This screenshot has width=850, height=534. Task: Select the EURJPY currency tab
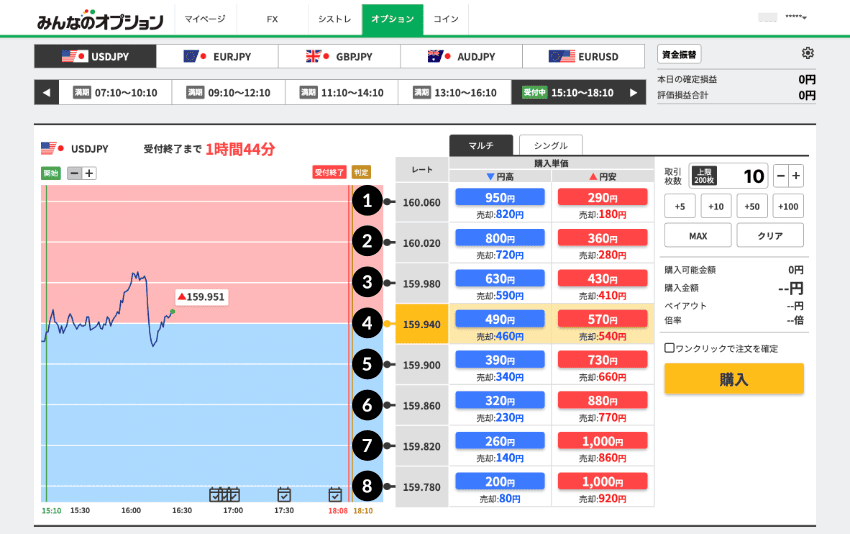tap(217, 56)
